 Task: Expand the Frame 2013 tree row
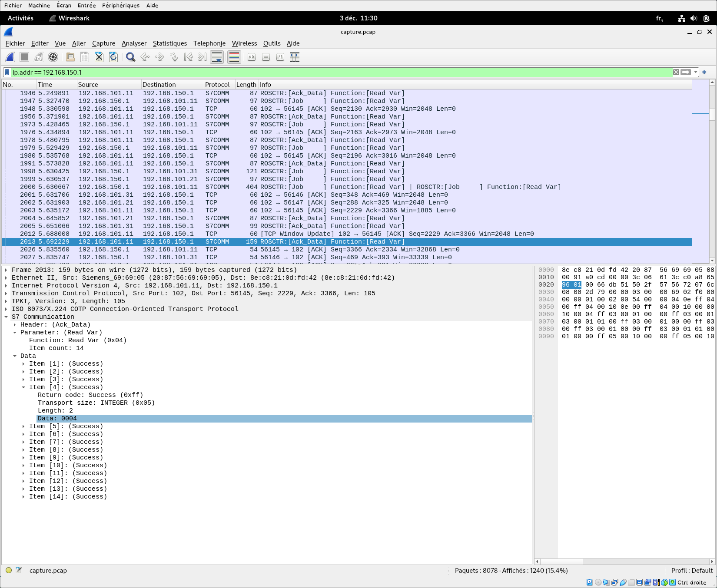[x=6, y=270]
